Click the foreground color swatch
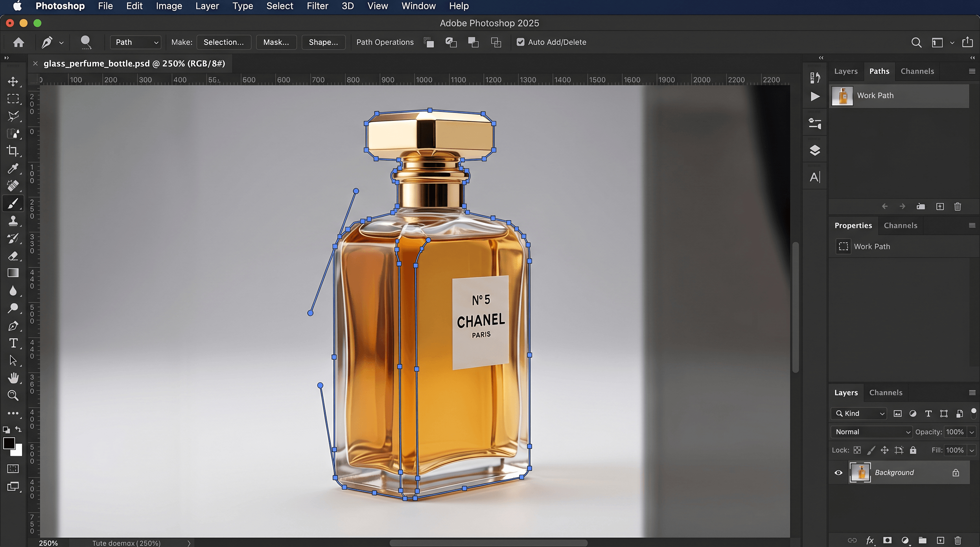The image size is (980, 547). click(x=9, y=443)
